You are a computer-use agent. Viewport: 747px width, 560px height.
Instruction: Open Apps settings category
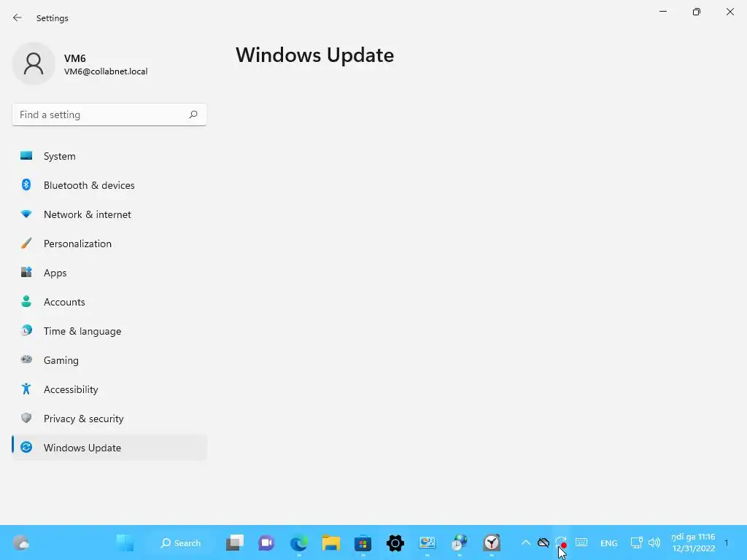pos(109,273)
